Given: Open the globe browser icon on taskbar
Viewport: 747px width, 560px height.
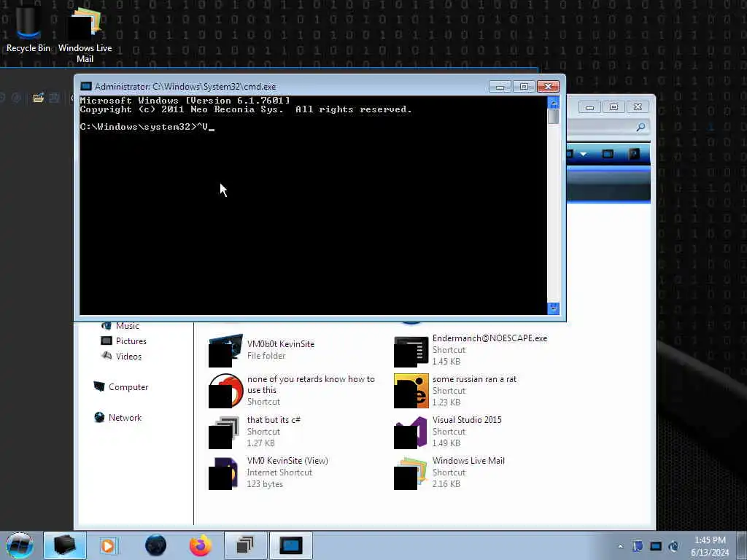Looking at the screenshot, I should 156,545.
